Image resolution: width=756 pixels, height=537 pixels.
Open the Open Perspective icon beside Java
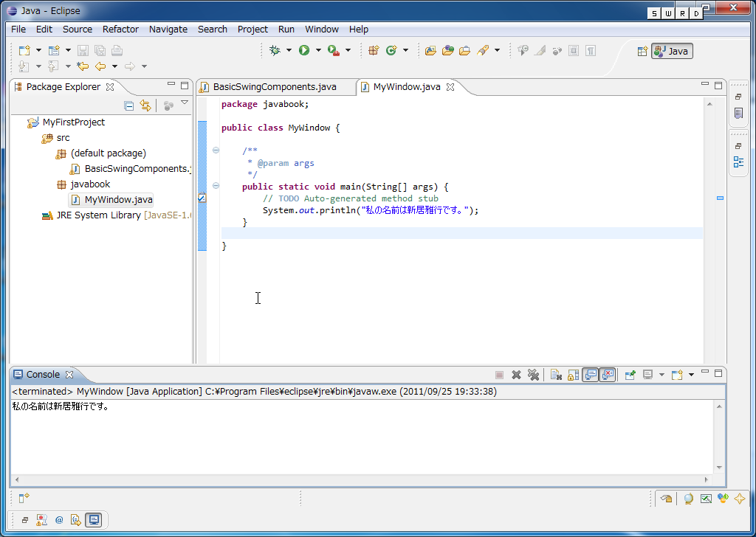click(642, 51)
